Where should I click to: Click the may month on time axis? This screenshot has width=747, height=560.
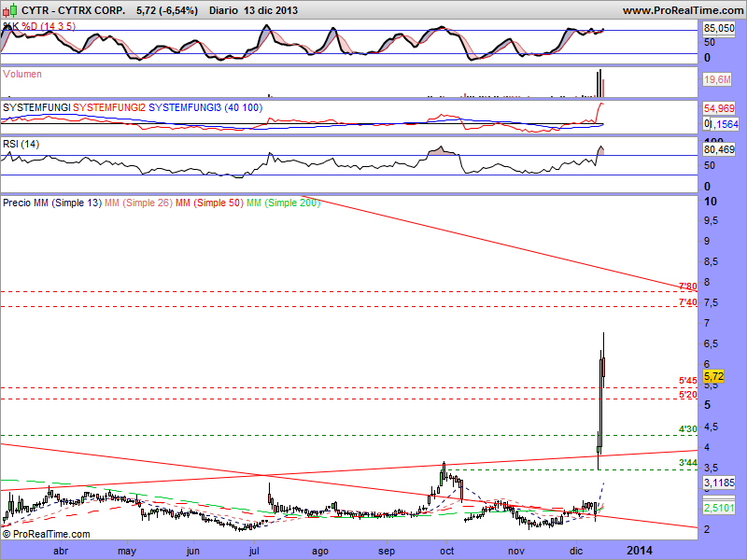click(127, 551)
